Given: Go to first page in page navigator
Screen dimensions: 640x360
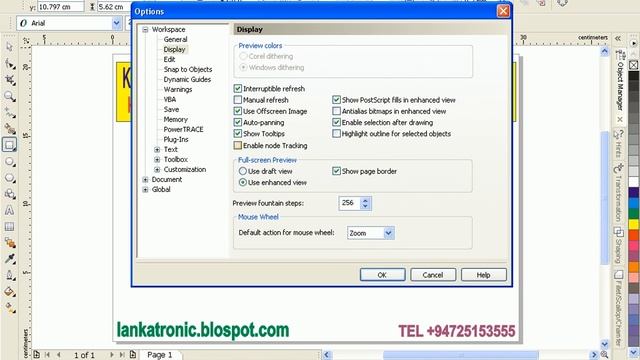Looking at the screenshot, I should click(x=48, y=355).
